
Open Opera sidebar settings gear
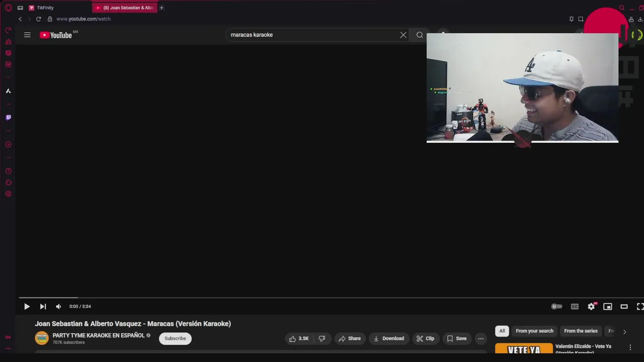click(x=8, y=194)
